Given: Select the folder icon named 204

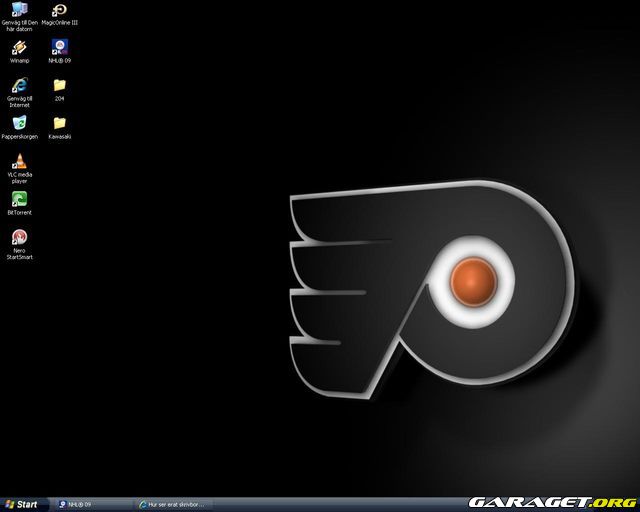Looking at the screenshot, I should (59, 85).
